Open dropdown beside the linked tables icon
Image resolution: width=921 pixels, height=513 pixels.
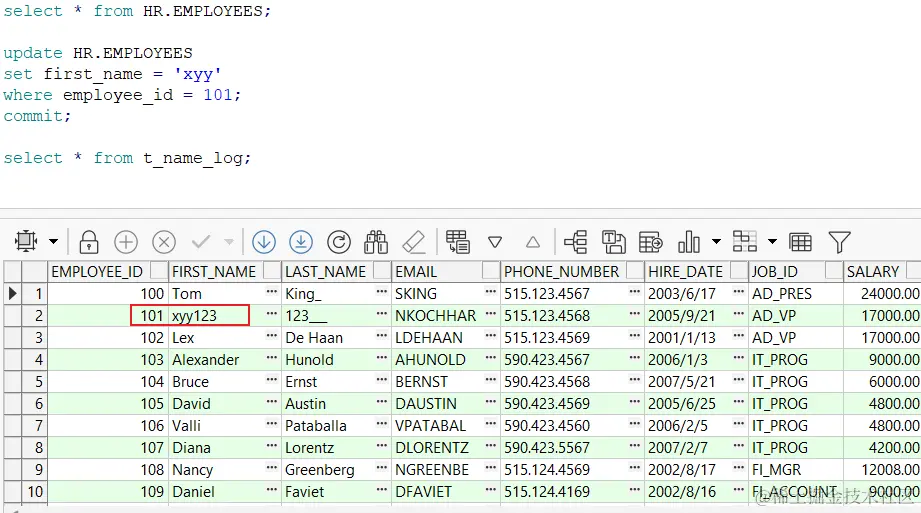772,242
